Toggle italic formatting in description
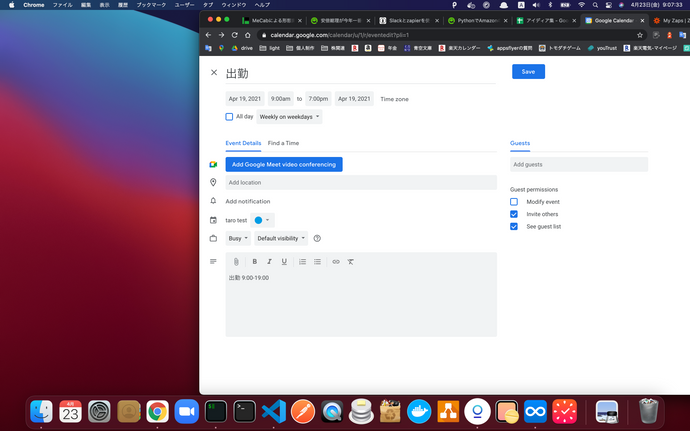690x431 pixels. click(x=269, y=262)
